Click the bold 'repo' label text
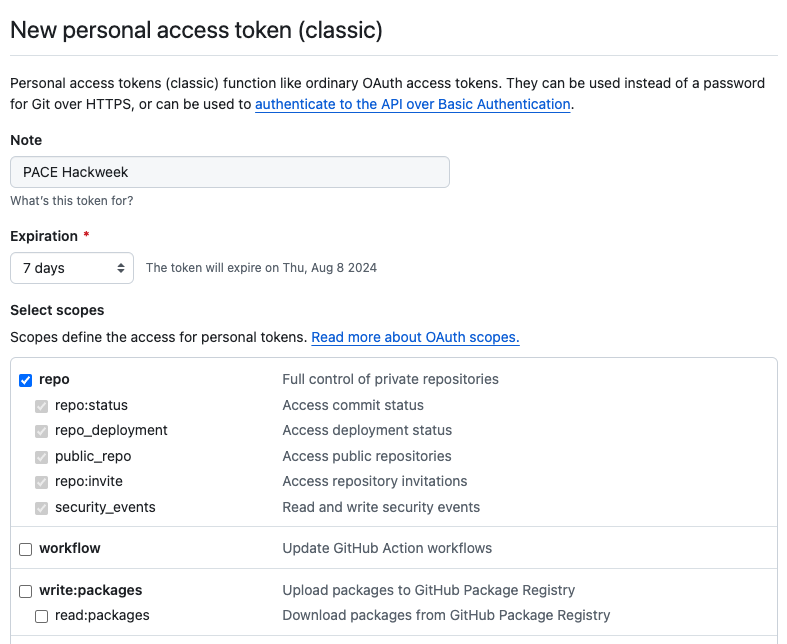 click(x=54, y=379)
